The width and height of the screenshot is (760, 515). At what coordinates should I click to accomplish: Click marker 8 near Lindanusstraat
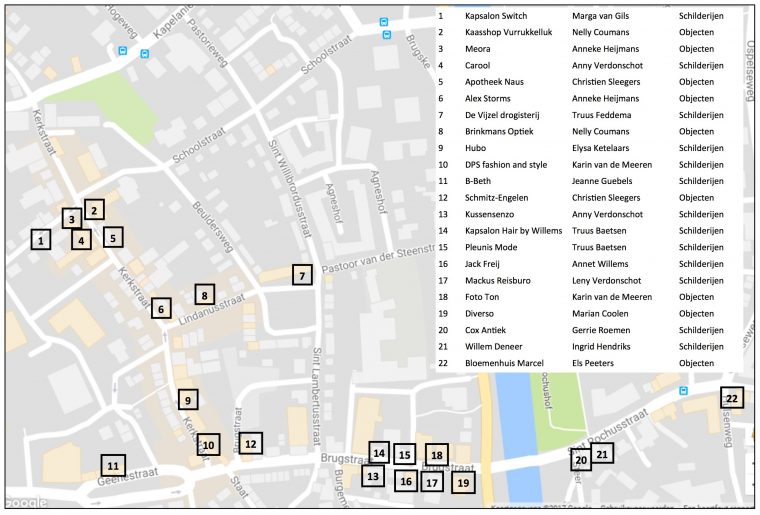tap(204, 295)
